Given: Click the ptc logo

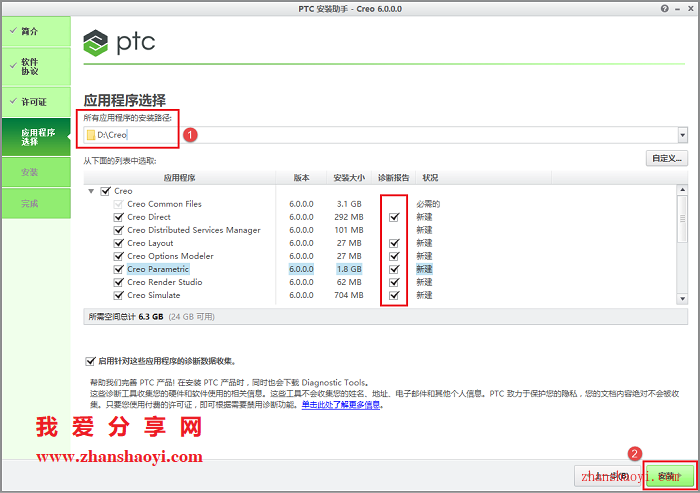Looking at the screenshot, I should point(119,42).
